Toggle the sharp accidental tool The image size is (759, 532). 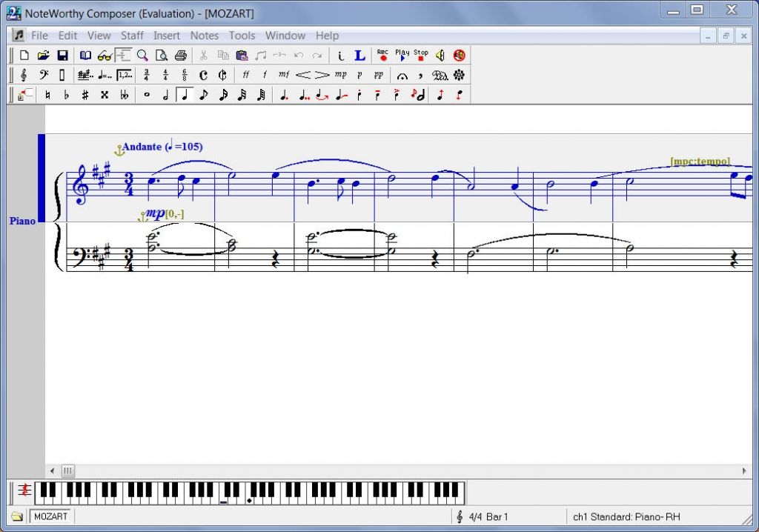[x=85, y=94]
